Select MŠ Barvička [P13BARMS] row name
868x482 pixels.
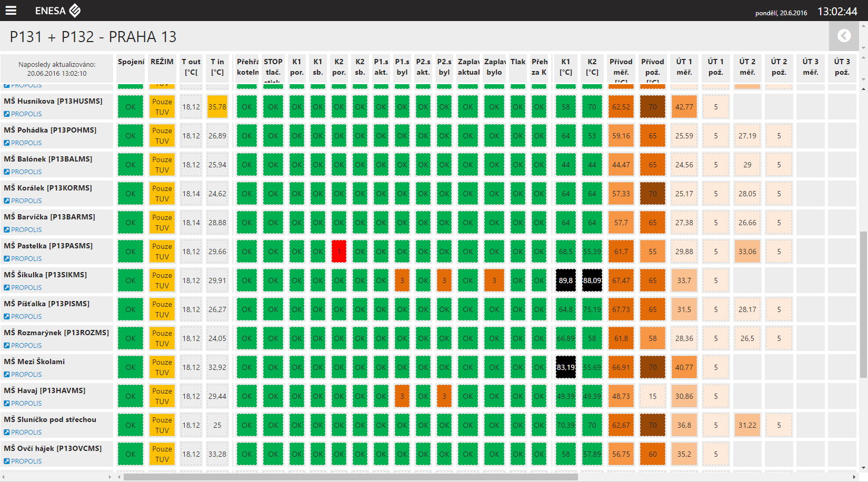(49, 217)
